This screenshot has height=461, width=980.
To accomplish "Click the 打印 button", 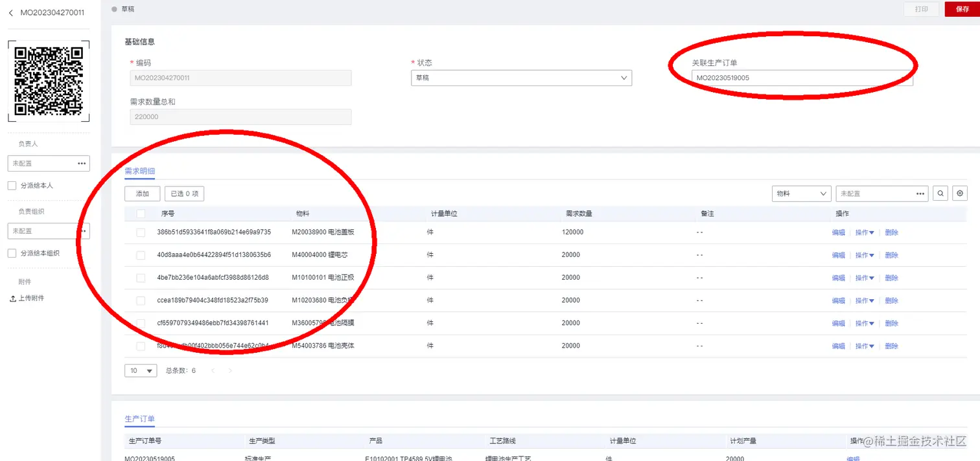I will pos(922,9).
